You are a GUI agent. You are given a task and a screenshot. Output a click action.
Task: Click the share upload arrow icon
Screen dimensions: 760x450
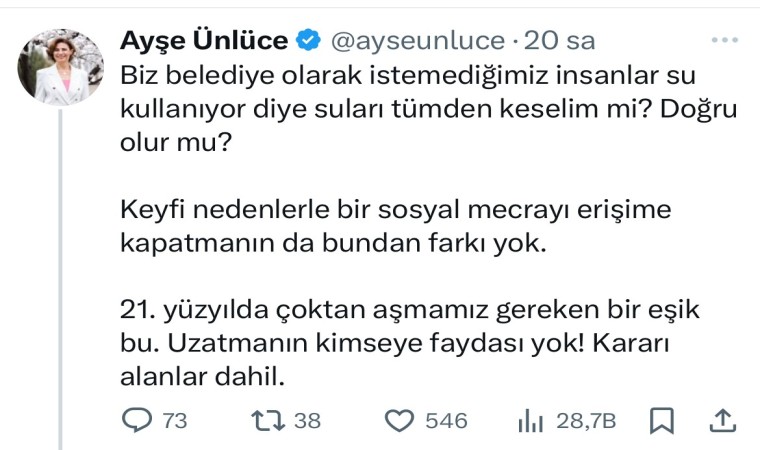726,420
